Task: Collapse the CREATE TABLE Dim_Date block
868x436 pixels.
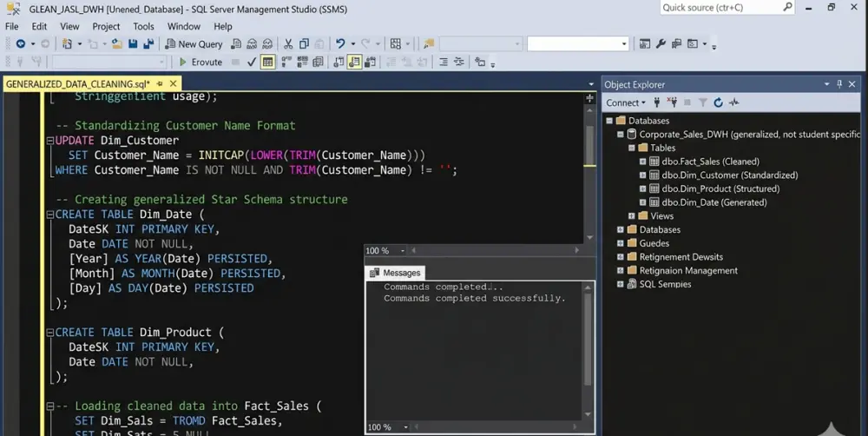Action: [x=50, y=215]
